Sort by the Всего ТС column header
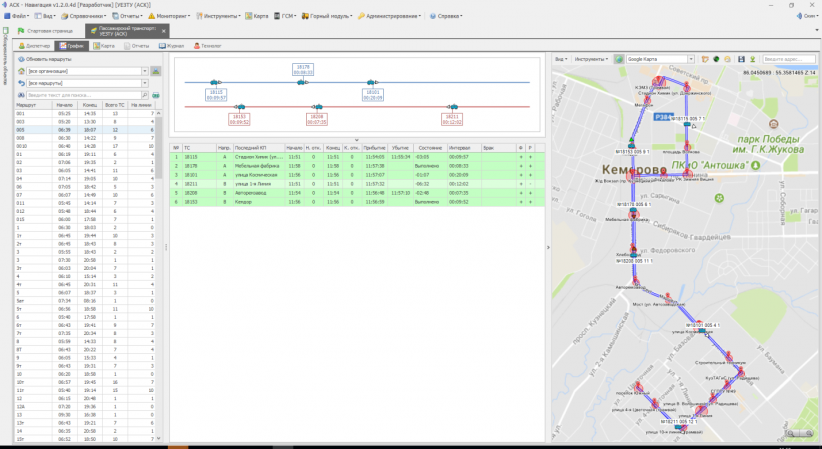 tap(115, 105)
